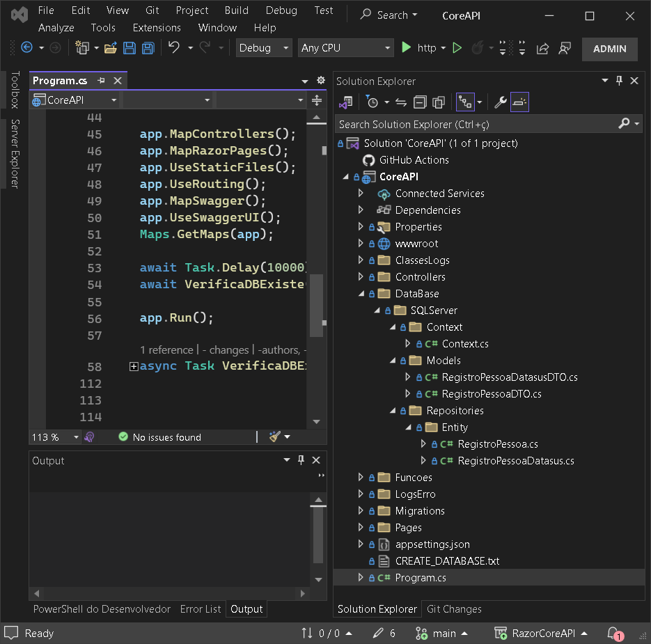This screenshot has width=651, height=644.
Task: Click the Send Feedback person icon
Action: [565, 48]
